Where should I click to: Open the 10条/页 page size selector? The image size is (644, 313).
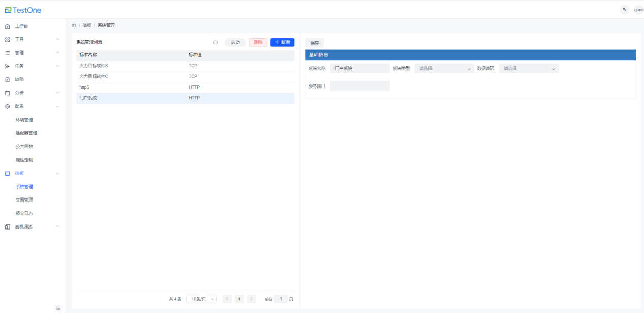pos(201,299)
